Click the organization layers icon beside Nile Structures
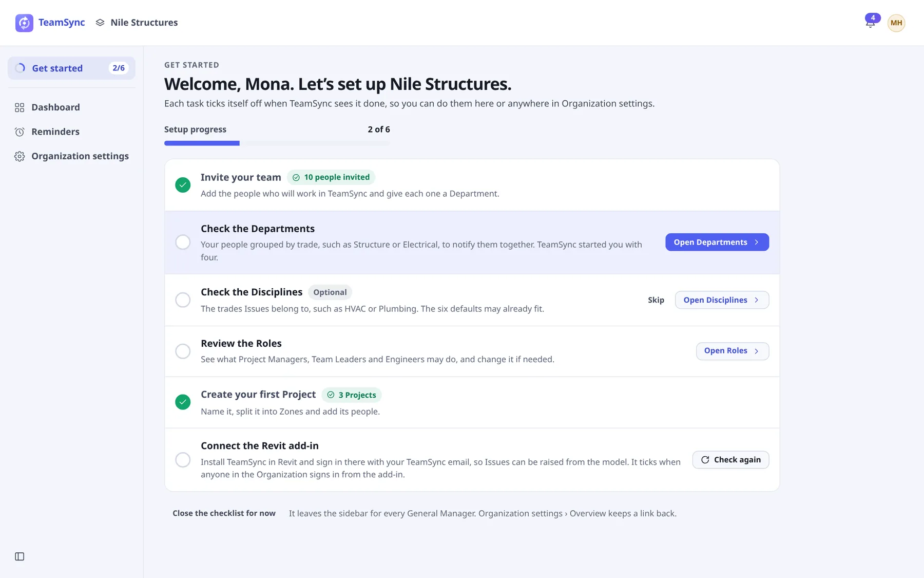Screen dimensions: 924x578 [x=100, y=23]
